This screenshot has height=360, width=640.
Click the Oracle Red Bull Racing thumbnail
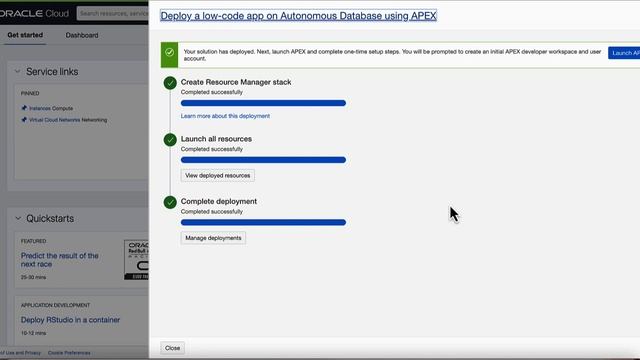click(x=136, y=260)
